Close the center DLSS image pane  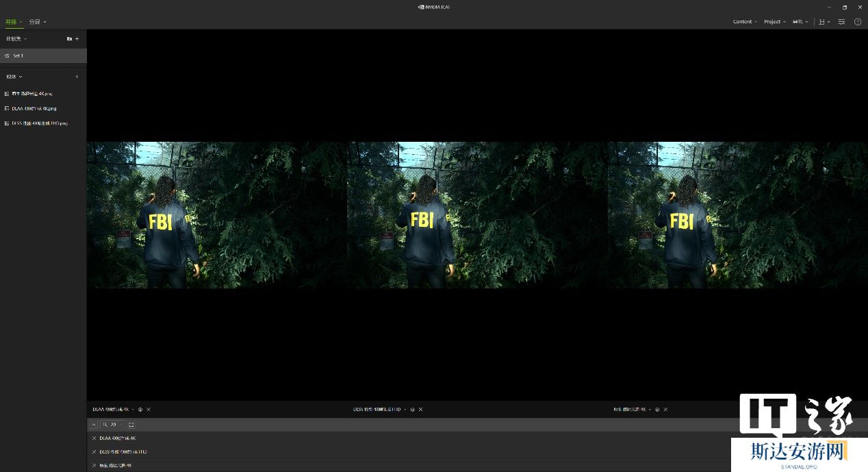[421, 410]
